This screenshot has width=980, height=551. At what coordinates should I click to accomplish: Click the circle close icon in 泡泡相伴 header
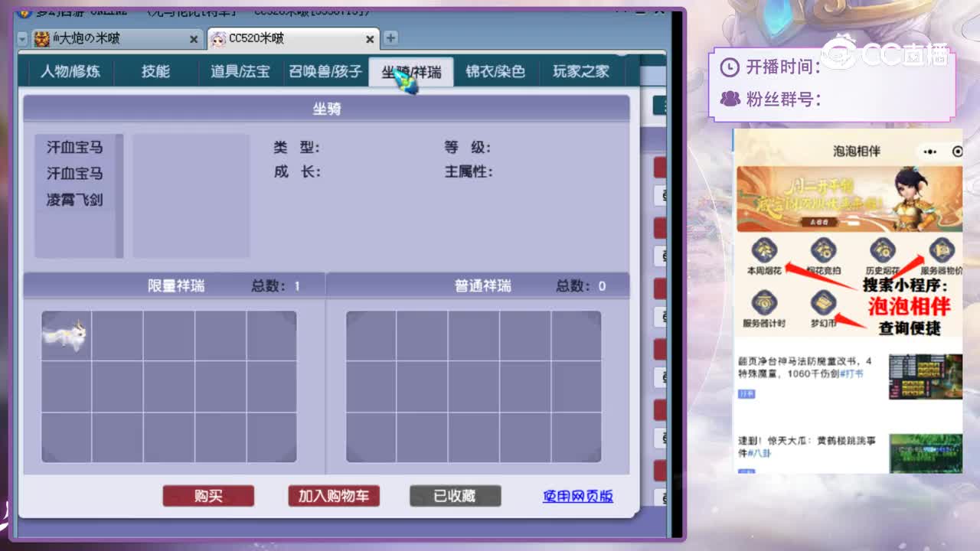957,152
